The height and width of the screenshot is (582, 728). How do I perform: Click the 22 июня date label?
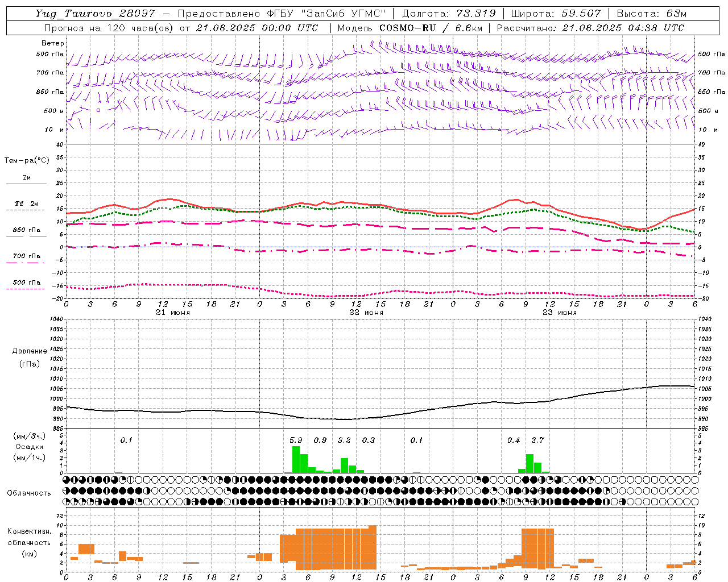coord(366,313)
